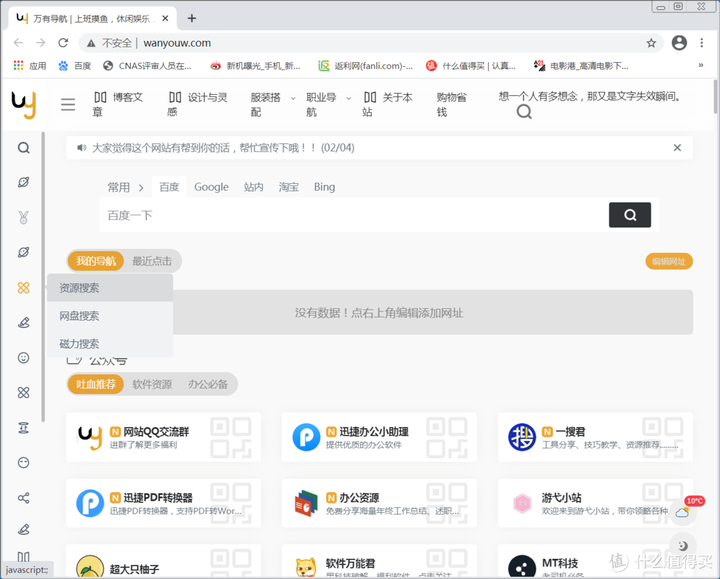Open 博客文章 nav link
The height and width of the screenshot is (579, 720).
coord(118,104)
